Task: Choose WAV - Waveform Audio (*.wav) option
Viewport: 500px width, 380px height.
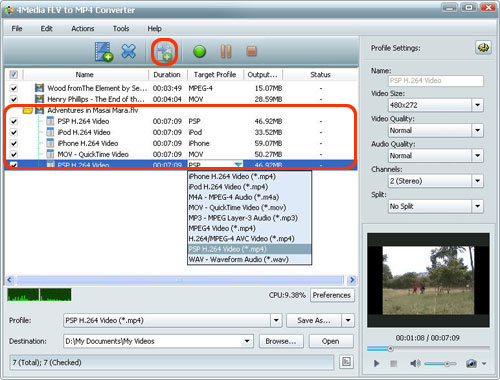Action: click(249, 259)
